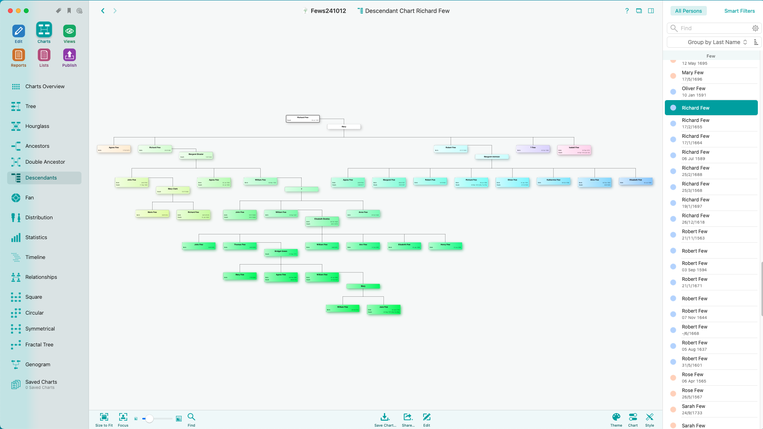Open the Chart options toggle
This screenshot has height=429, width=763.
pyautogui.click(x=633, y=420)
